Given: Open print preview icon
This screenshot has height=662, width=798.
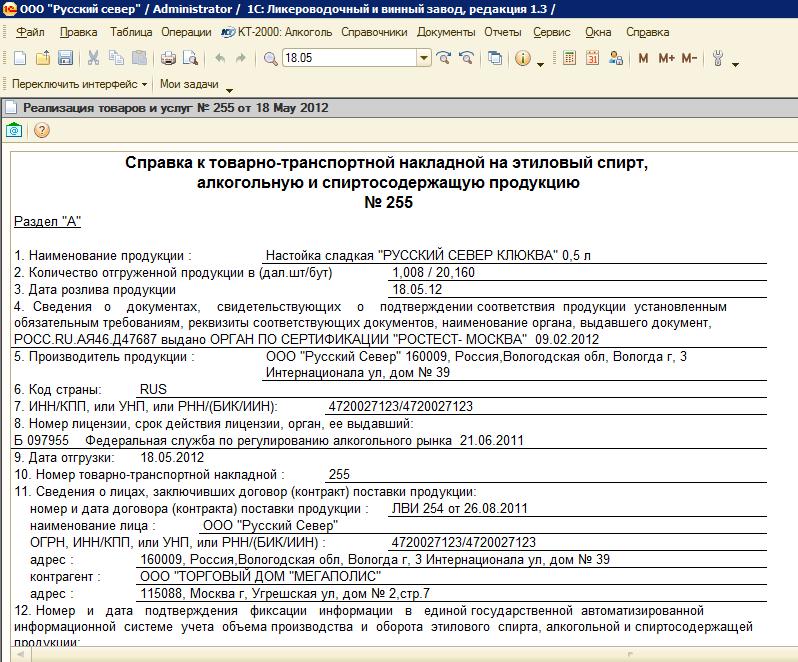Looking at the screenshot, I should [x=190, y=58].
